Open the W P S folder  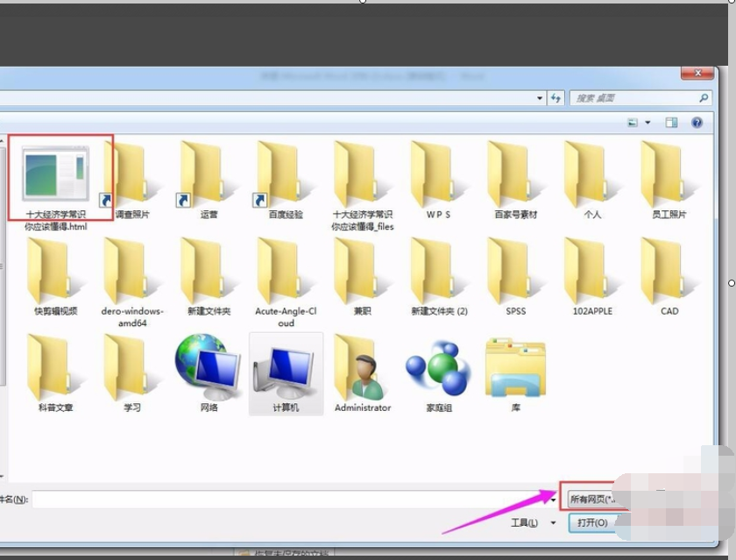438,181
